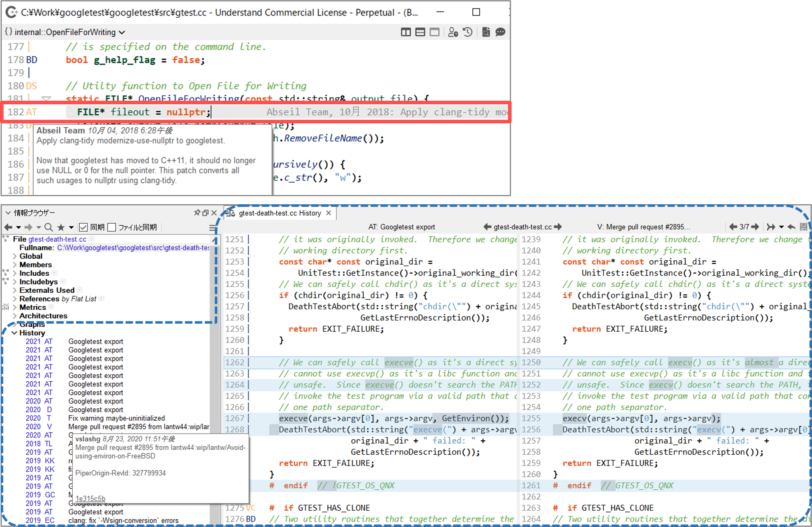812x527 pixels.
Task: Click the execve call on line 1267
Action: (x=394, y=418)
